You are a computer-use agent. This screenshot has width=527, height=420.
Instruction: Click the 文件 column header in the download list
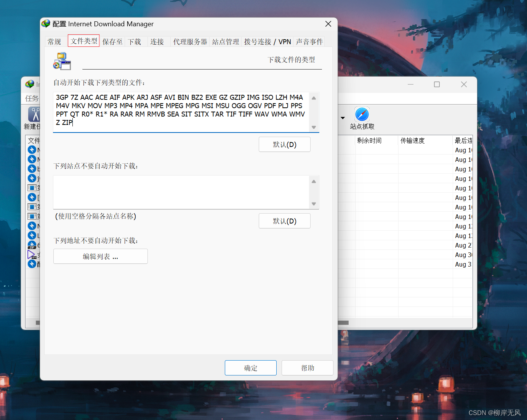pyautogui.click(x=34, y=141)
